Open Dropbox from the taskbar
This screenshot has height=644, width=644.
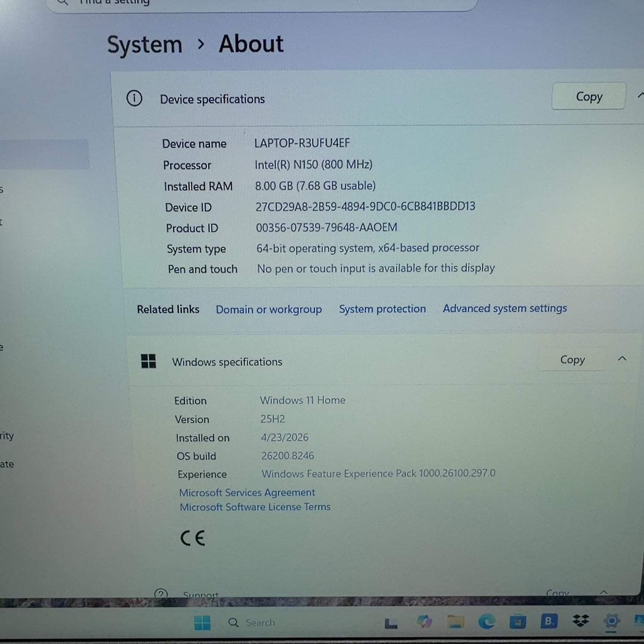(x=580, y=620)
